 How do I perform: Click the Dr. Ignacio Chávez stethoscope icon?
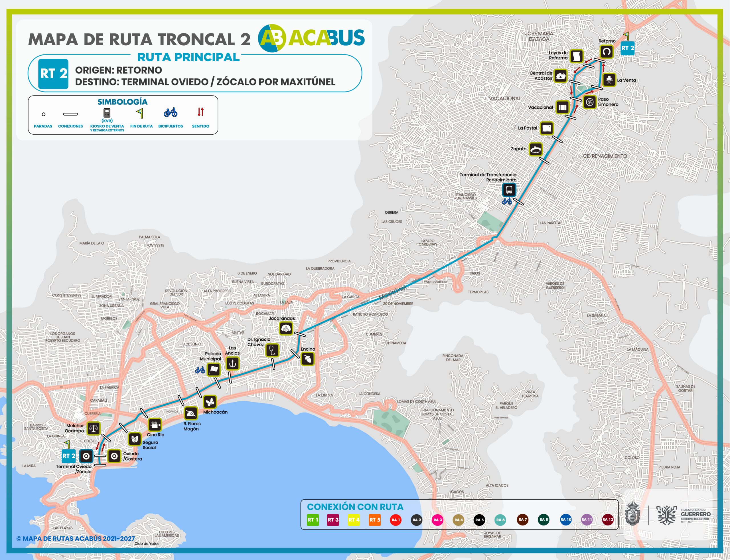coord(272,350)
